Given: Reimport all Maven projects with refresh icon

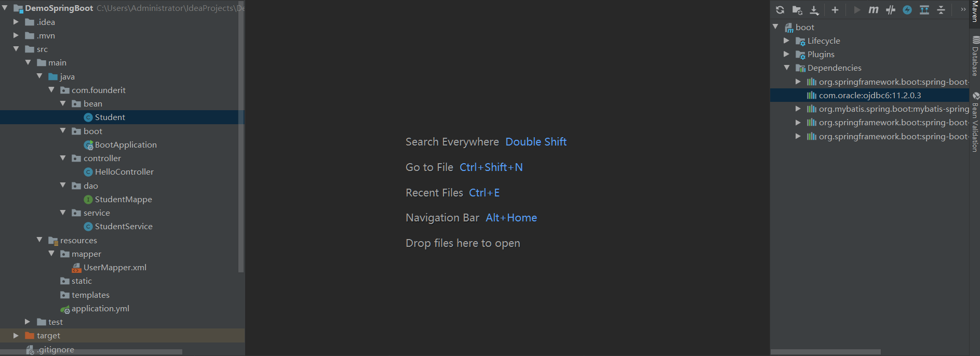Looking at the screenshot, I should tap(780, 10).
